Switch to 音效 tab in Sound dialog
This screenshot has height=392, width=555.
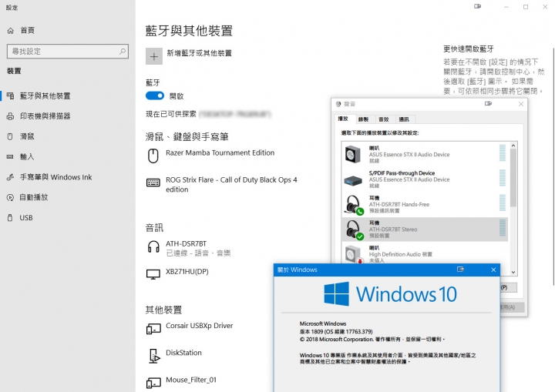(x=384, y=119)
